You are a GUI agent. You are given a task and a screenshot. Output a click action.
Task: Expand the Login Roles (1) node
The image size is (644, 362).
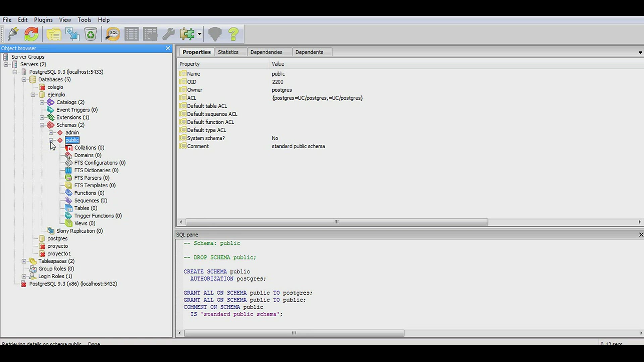click(x=24, y=276)
